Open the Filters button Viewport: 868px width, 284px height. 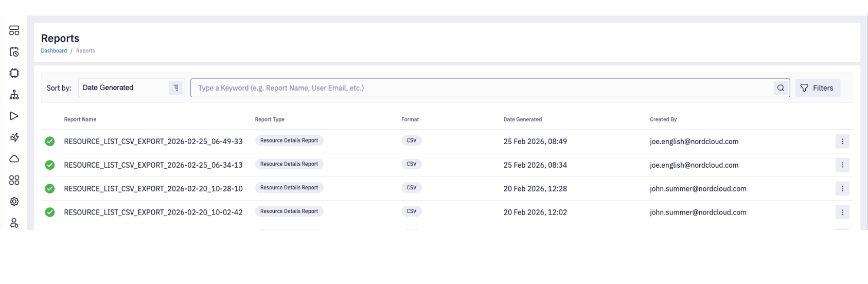point(817,88)
